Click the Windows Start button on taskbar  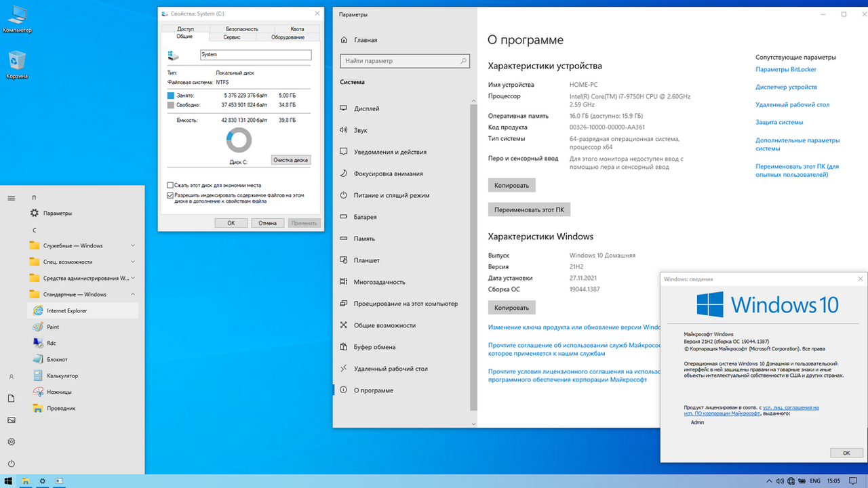coord(9,481)
